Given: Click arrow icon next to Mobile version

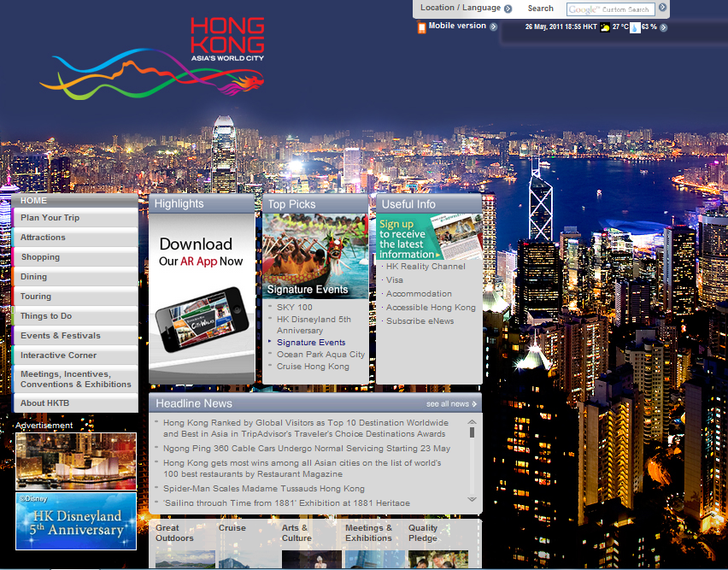Looking at the screenshot, I should 494,27.
